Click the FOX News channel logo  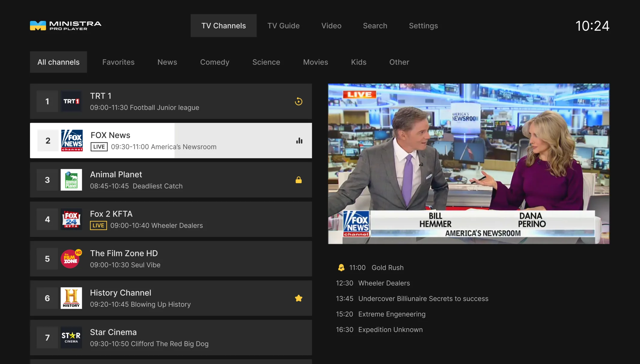coord(72,141)
